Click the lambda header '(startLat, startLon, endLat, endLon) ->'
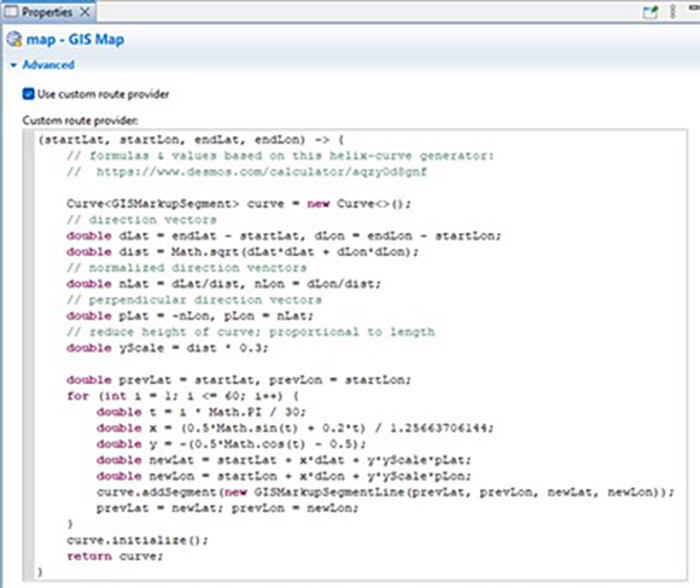This screenshot has width=700, height=588. (184, 140)
